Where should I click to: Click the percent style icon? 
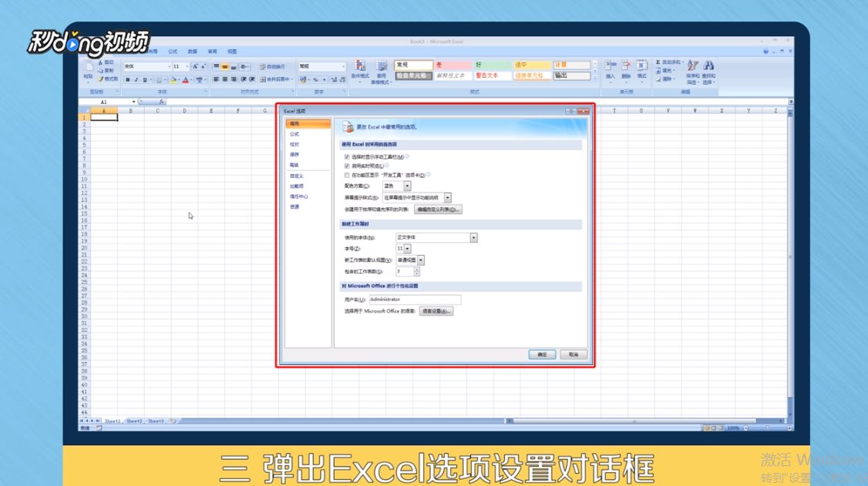pos(315,80)
